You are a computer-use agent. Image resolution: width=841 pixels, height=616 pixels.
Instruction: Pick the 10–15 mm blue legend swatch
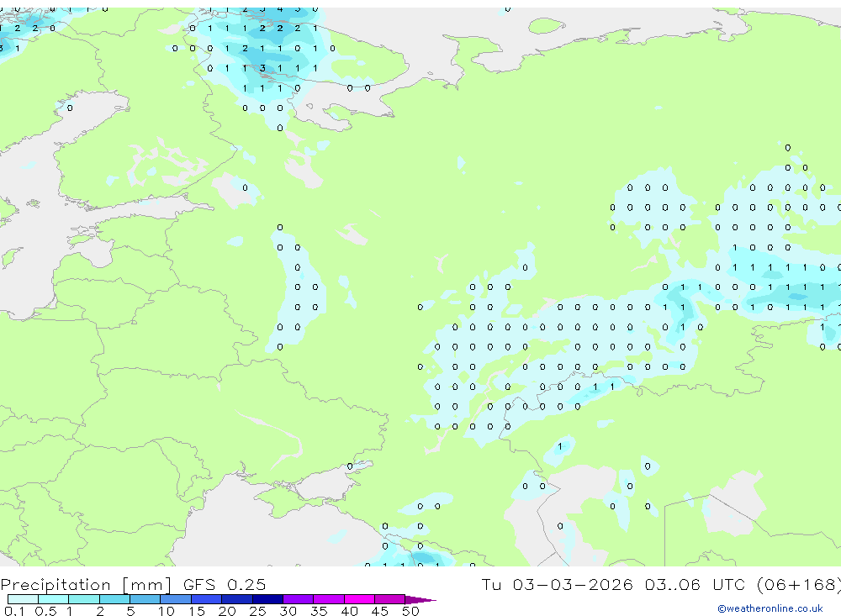click(x=176, y=599)
